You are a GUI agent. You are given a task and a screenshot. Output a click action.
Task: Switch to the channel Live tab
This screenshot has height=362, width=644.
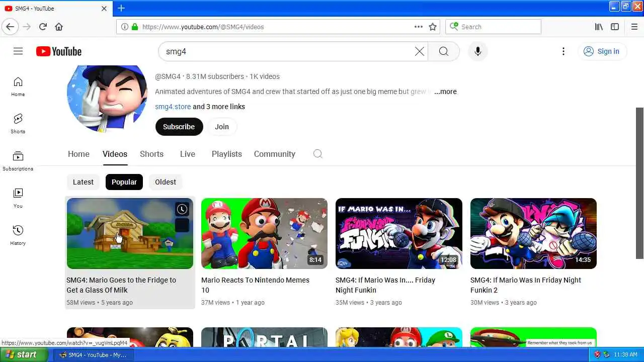(188, 154)
